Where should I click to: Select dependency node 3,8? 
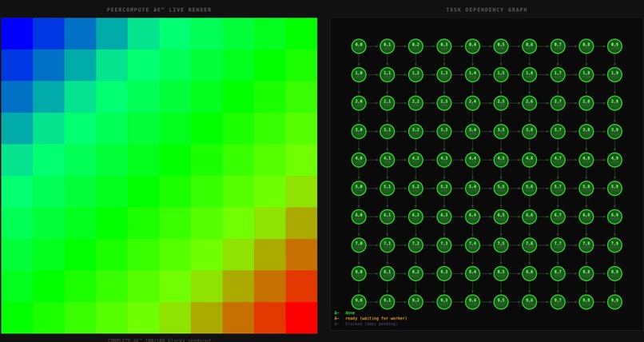coord(586,131)
